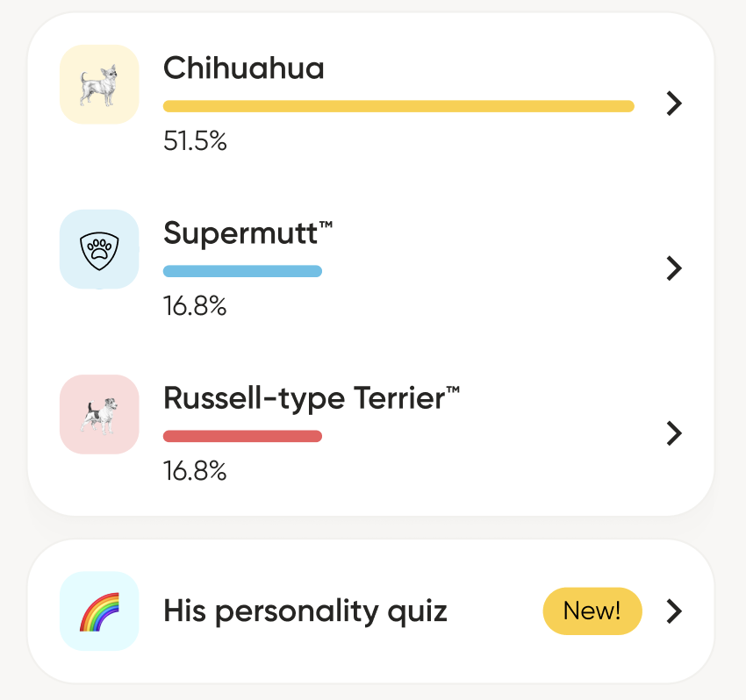746x700 pixels.
Task: Expand the Russell-type Terrier entry
Action: click(x=673, y=433)
